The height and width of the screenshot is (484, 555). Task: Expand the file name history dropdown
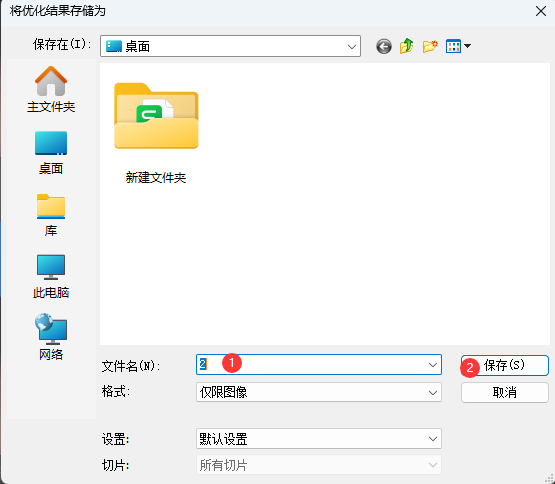click(x=433, y=365)
